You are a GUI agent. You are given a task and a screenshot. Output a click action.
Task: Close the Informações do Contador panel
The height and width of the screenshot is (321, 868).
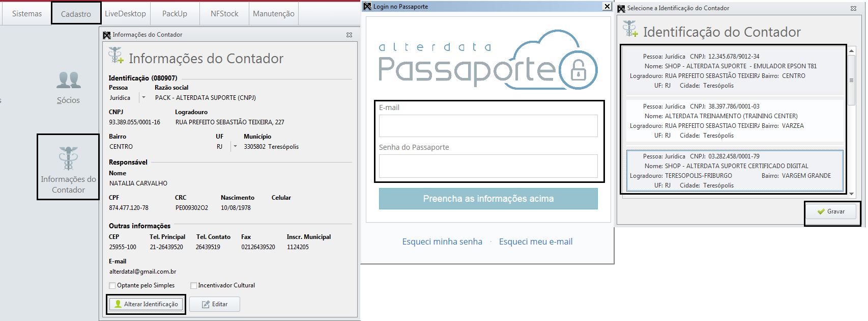(349, 35)
